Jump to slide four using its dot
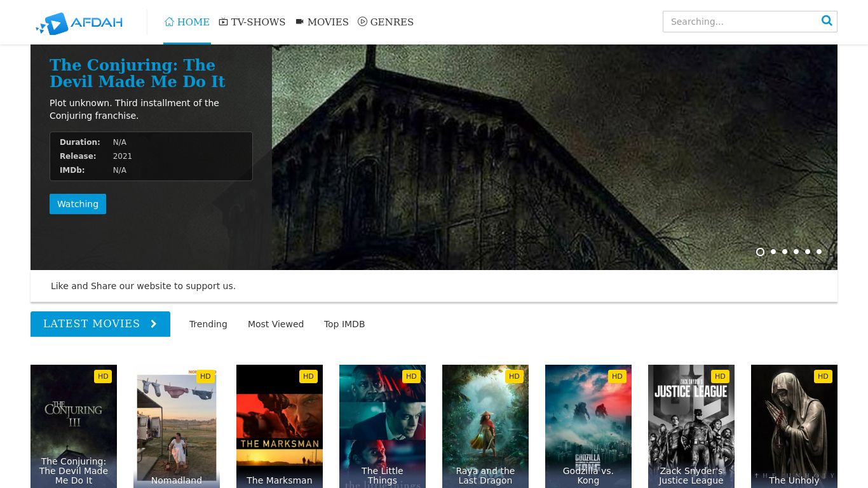The height and width of the screenshot is (488, 868). [796, 252]
